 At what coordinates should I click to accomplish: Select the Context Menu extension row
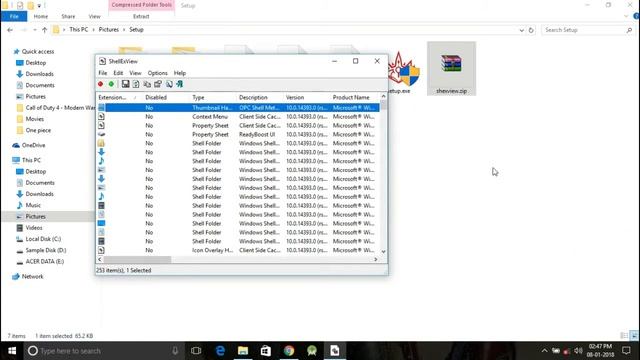click(238, 117)
